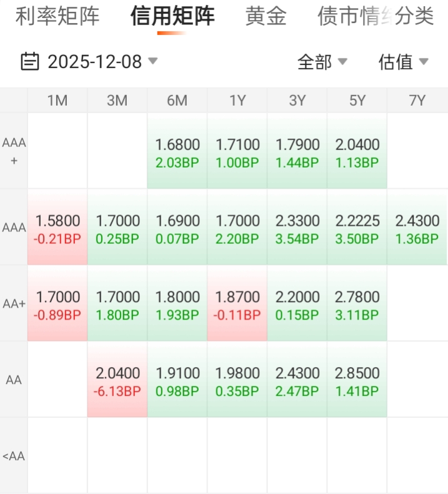The height and width of the screenshot is (494, 448).
Task: Open the AA 3M cell 2.0400
Action: 117,381
